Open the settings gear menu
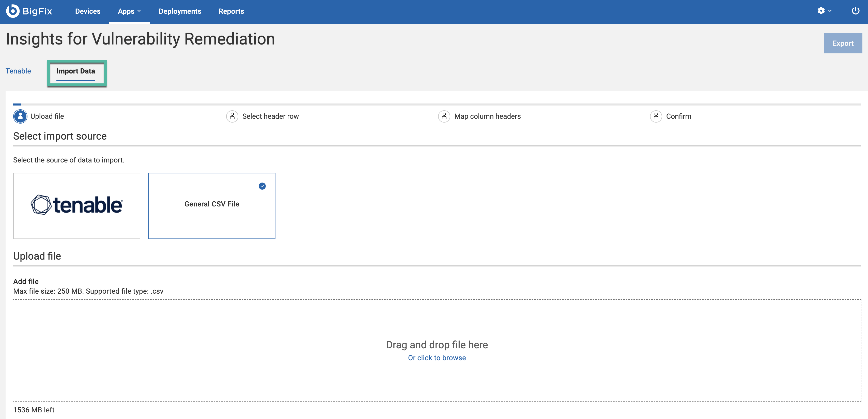The image size is (868, 419). [x=821, y=11]
